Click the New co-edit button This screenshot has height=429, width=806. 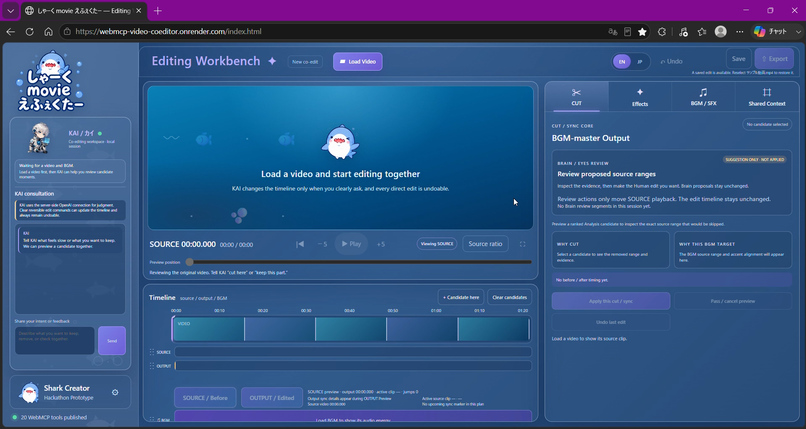pos(305,62)
